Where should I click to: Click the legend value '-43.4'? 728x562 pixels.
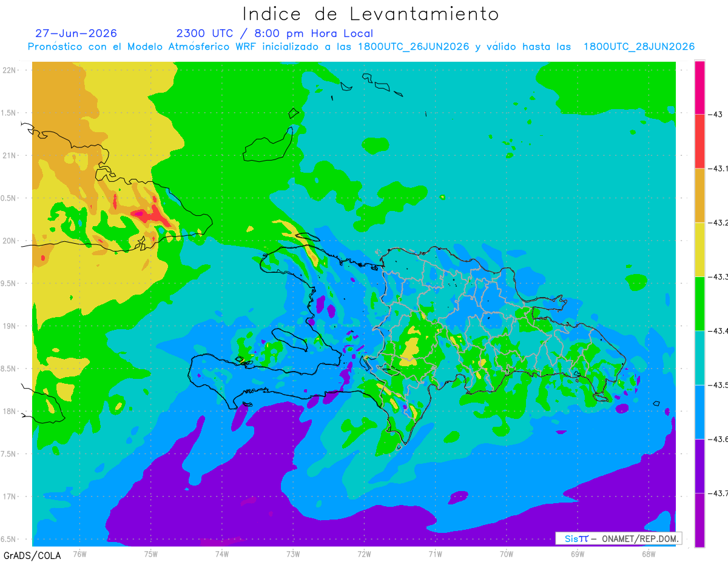point(718,330)
